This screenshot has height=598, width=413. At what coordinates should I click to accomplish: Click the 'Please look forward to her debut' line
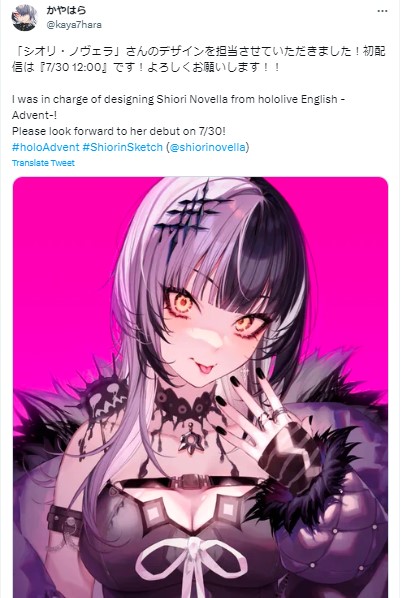119,131
